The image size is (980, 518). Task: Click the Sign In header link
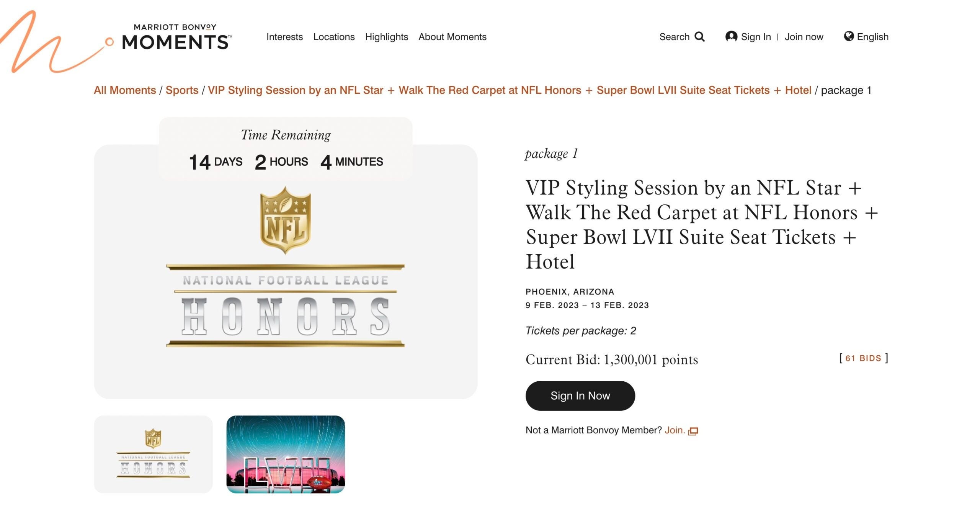tap(756, 37)
